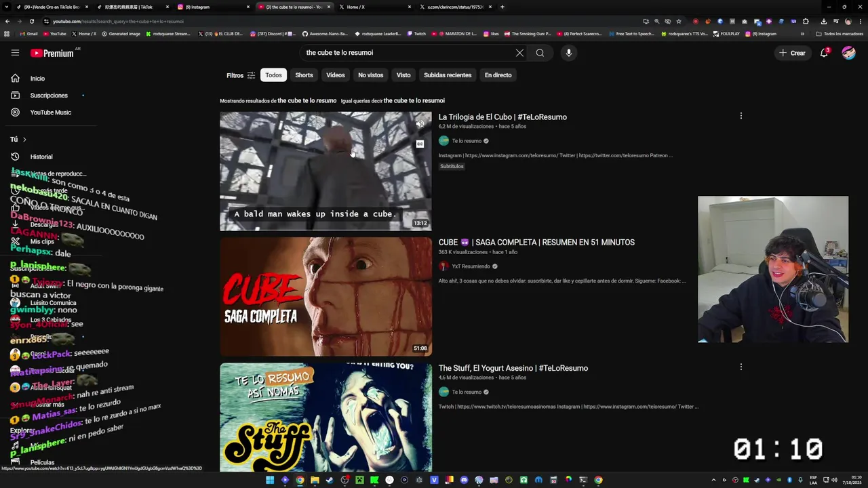Open The Stuff video thumbnail

325,417
